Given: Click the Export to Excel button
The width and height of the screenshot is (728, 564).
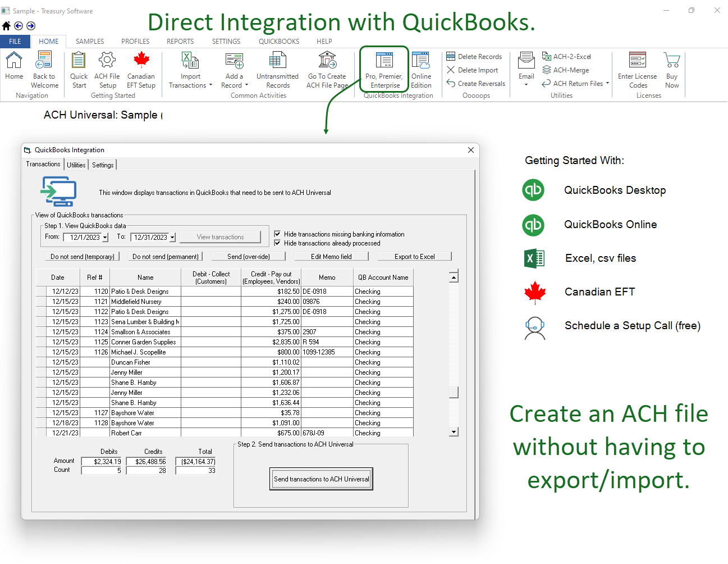Looking at the screenshot, I should click(415, 256).
